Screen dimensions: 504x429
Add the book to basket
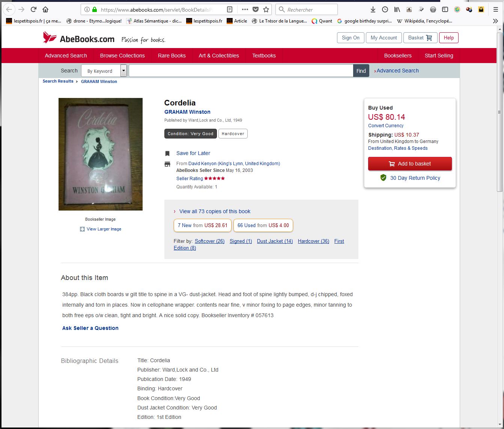pos(410,164)
